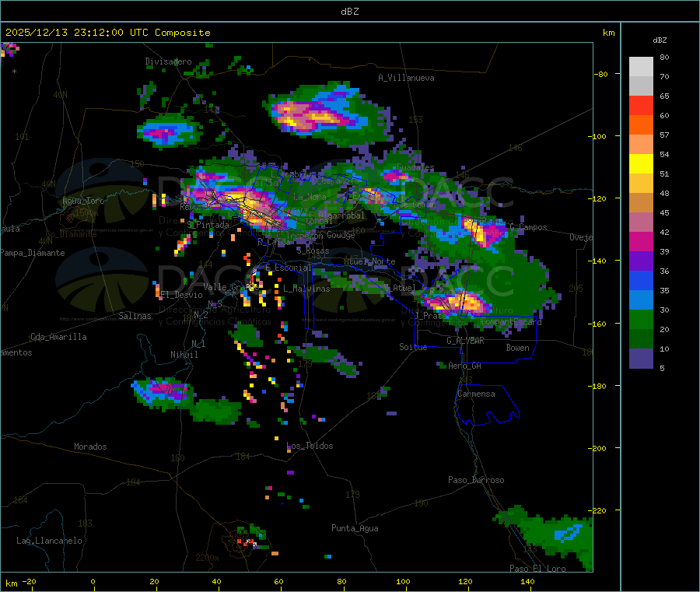Select the yellow 51–54 dBZ legend color
The width and height of the screenshot is (700, 592).
point(641,163)
